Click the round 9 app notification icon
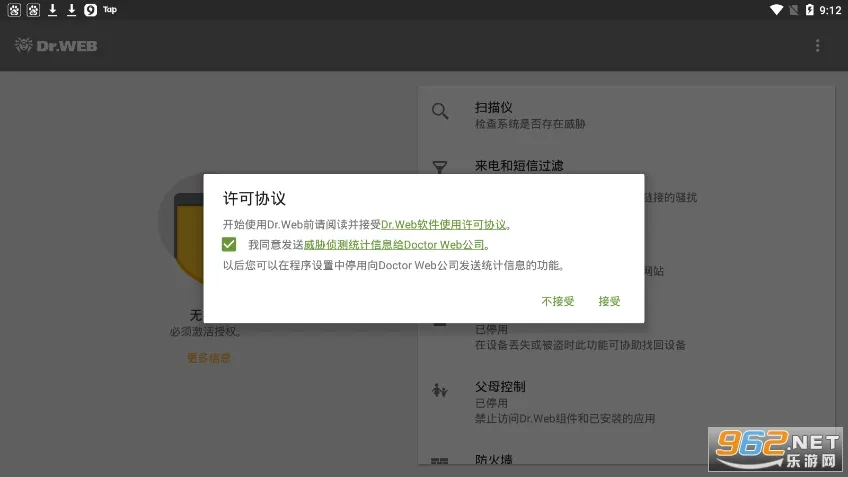This screenshot has height=477, width=848. tap(90, 10)
